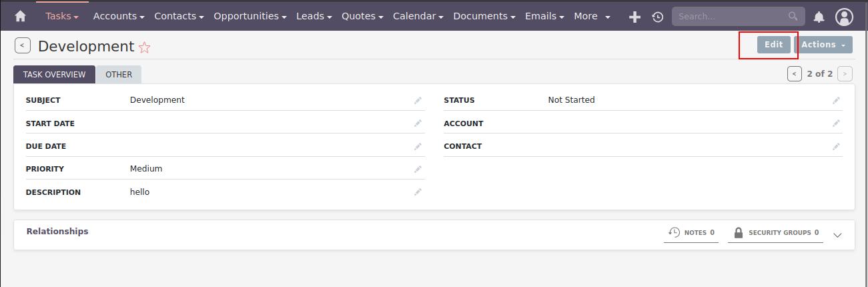Open the quick create plus icon

coord(635,17)
